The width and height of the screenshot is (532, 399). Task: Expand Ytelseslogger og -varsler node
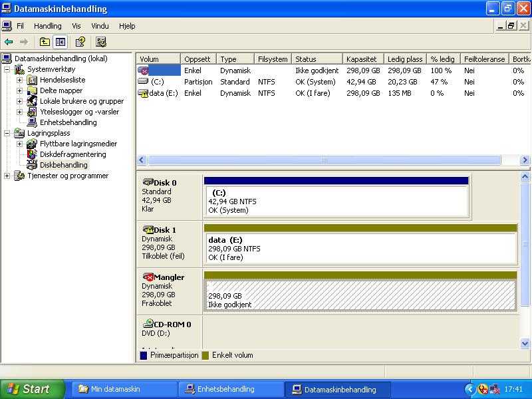[20, 112]
